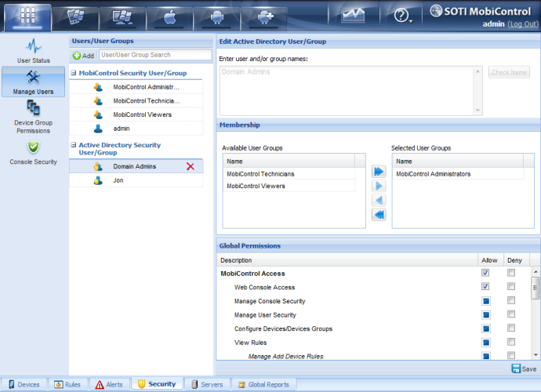Toggle Allow for View Rules
The image size is (541, 392).
click(486, 343)
